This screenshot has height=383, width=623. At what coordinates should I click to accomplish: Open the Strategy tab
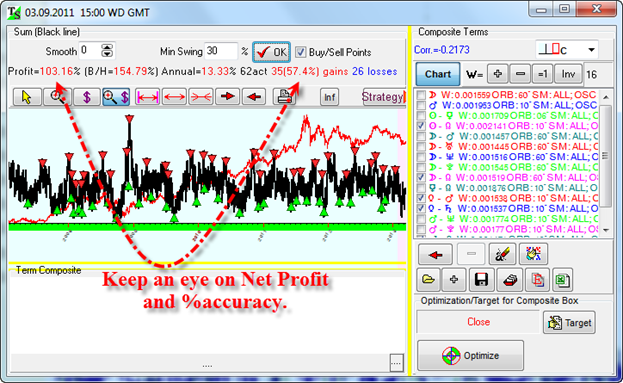click(x=383, y=97)
